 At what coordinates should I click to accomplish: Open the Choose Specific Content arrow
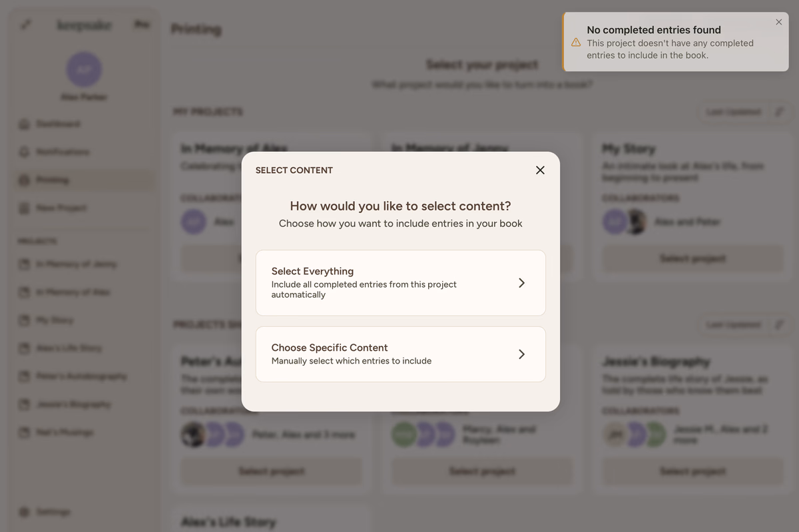click(x=521, y=354)
